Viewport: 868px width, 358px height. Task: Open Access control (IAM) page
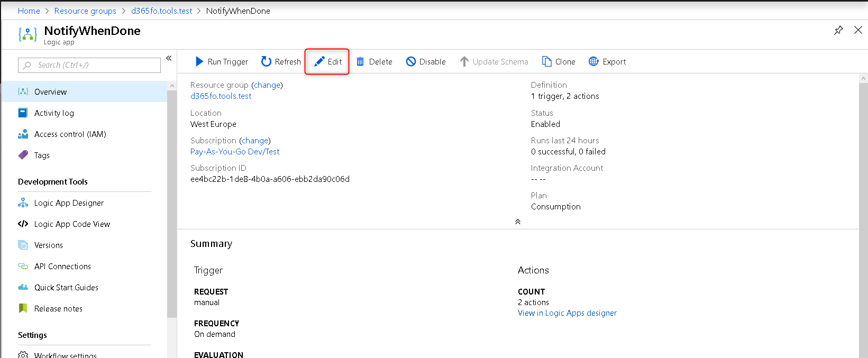click(x=70, y=134)
